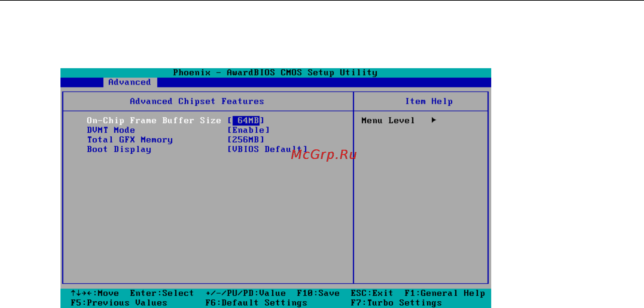Click the ESC:Exit hint

click(372, 293)
